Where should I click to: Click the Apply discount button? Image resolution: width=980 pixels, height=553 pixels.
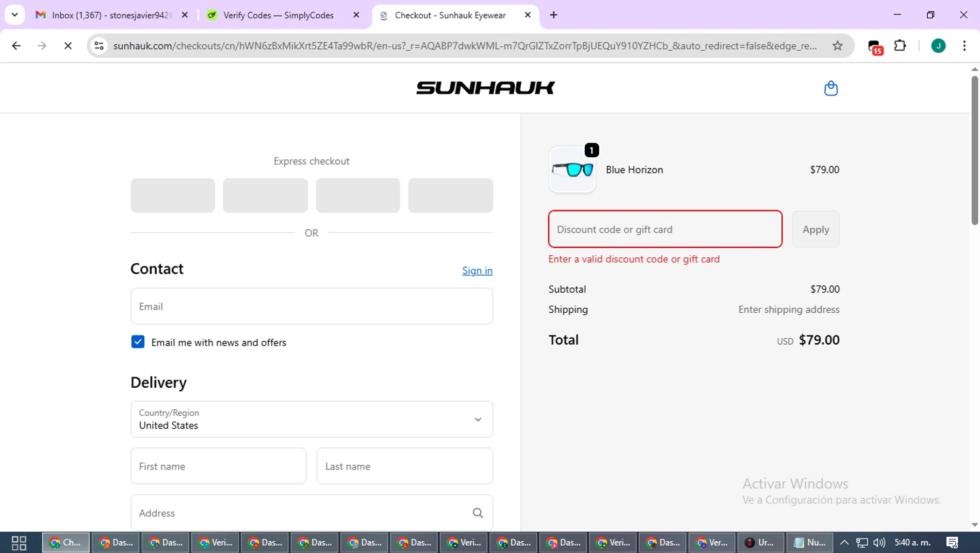815,229
